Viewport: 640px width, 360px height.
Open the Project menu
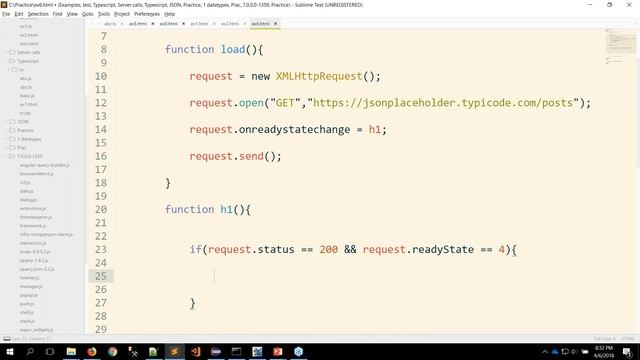122,14
